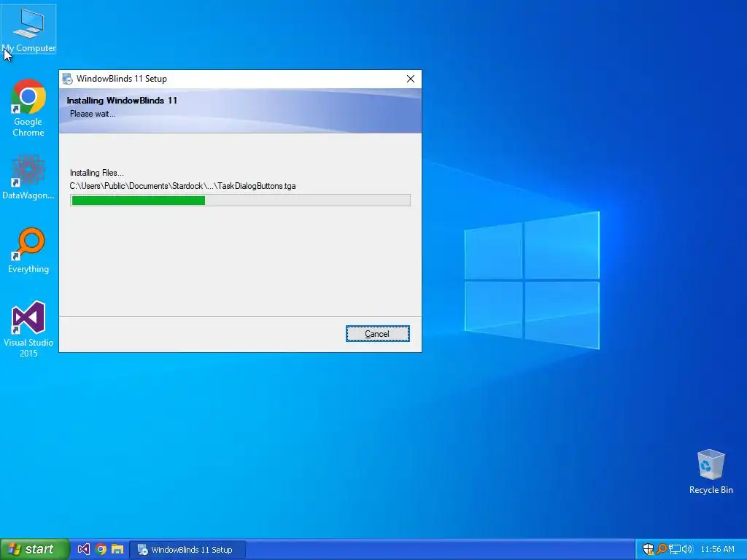Open the security shield tray icon
This screenshot has height=560, width=747.
[x=648, y=550]
